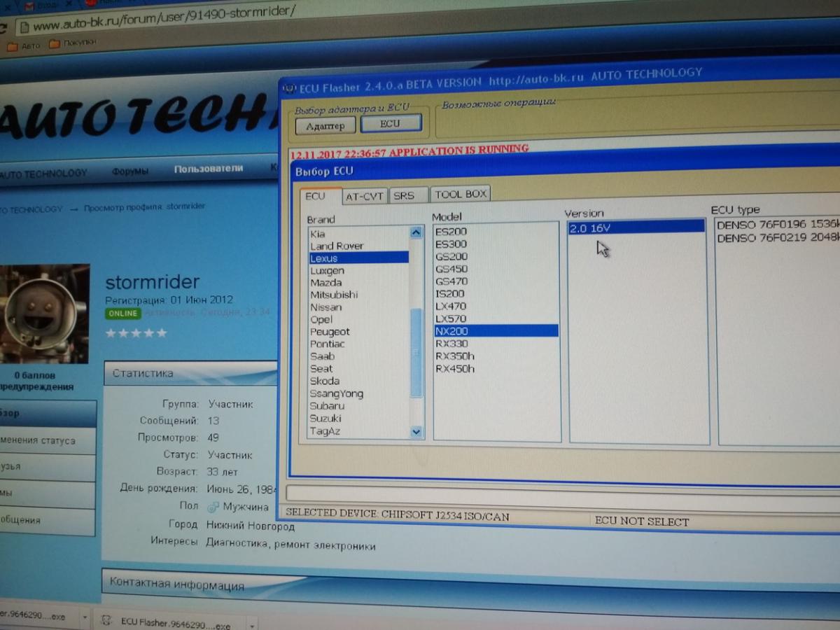Select Skoda in the Brand list
This screenshot has height=630, width=840.
[x=325, y=381]
